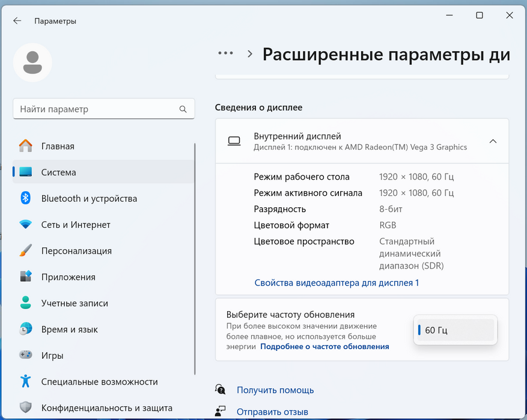Focus the Найти параметр search field

(96, 109)
